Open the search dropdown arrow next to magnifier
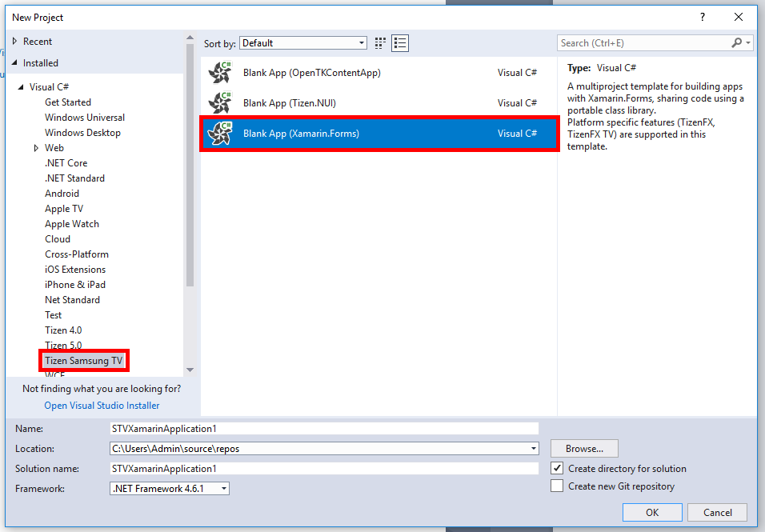 [x=747, y=42]
